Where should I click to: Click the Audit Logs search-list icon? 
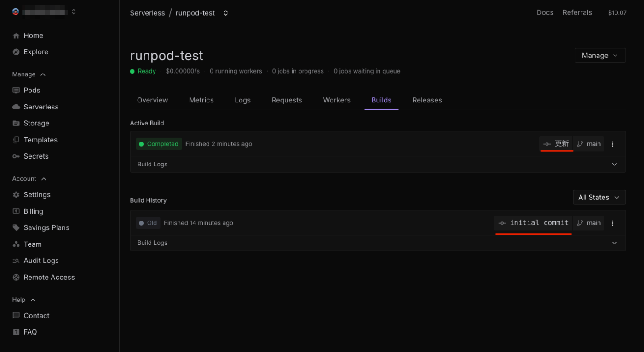16,261
